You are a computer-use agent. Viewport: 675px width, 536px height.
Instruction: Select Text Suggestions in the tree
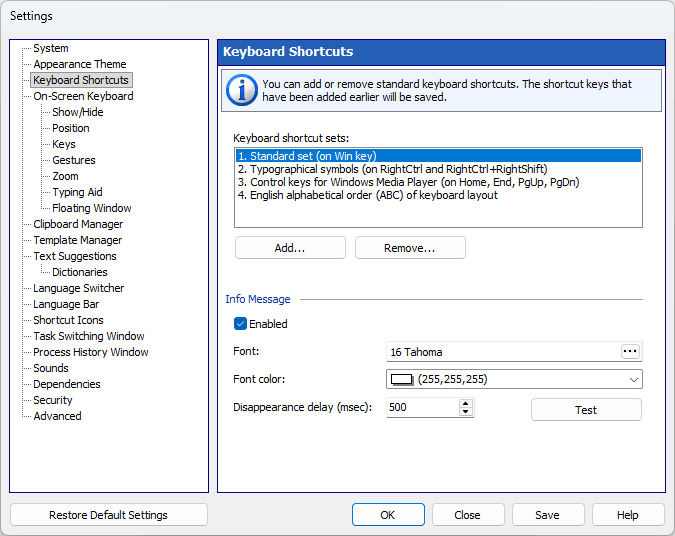(x=75, y=256)
